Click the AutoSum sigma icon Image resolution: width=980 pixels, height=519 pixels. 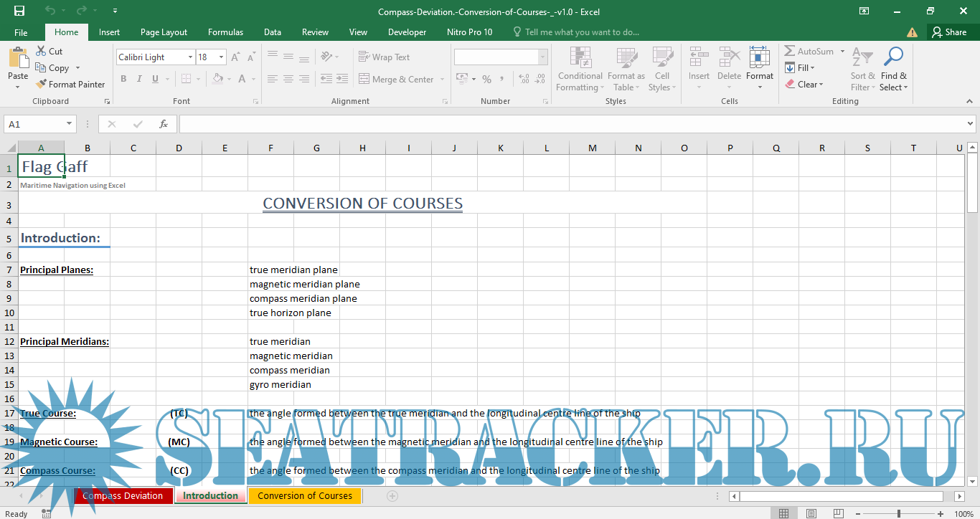point(790,52)
